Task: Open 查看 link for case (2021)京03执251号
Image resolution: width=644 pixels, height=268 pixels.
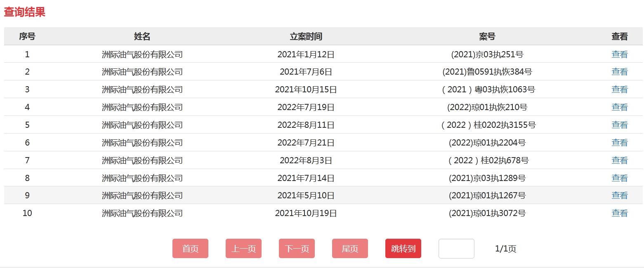Action: (619, 54)
